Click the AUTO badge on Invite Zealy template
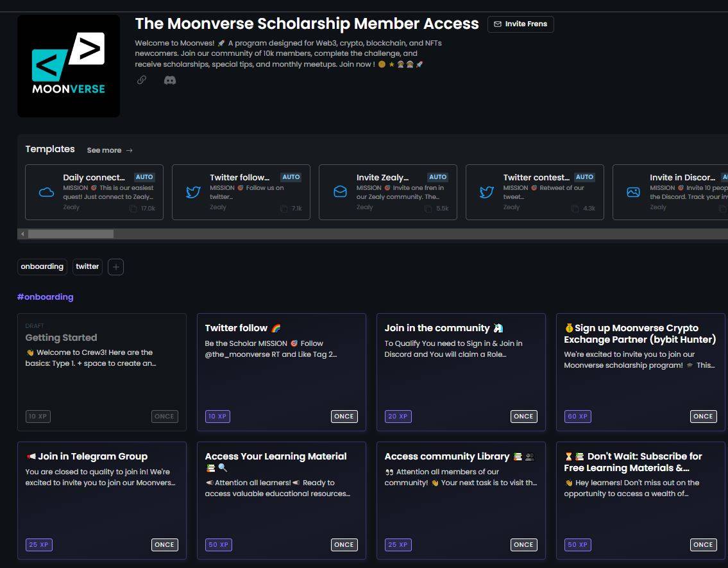Image resolution: width=728 pixels, height=568 pixels. point(438,177)
